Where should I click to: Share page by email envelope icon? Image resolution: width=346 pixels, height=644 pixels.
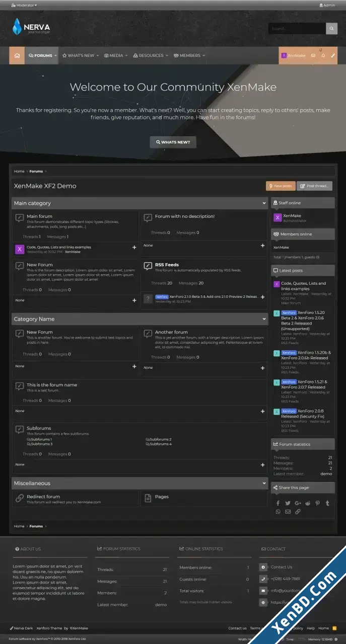[288, 512]
